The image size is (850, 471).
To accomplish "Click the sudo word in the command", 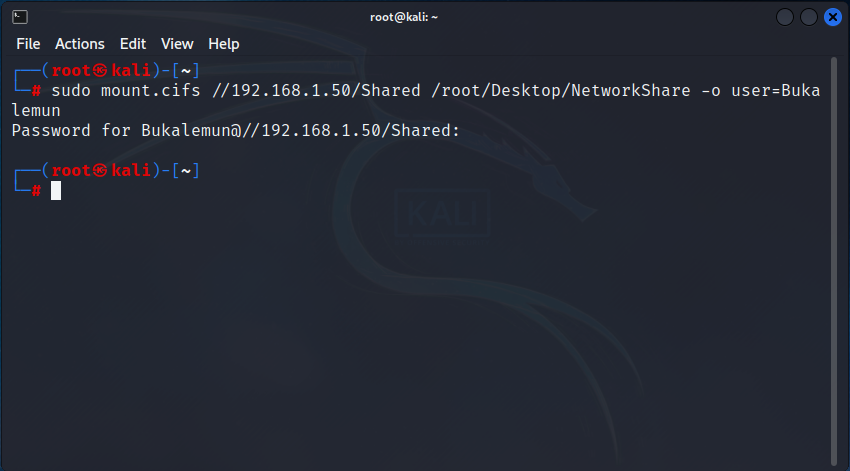I will click(x=71, y=91).
